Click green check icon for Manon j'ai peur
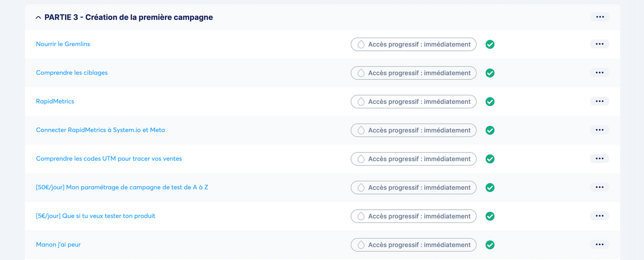The height and width of the screenshot is (260, 644). coord(490,245)
